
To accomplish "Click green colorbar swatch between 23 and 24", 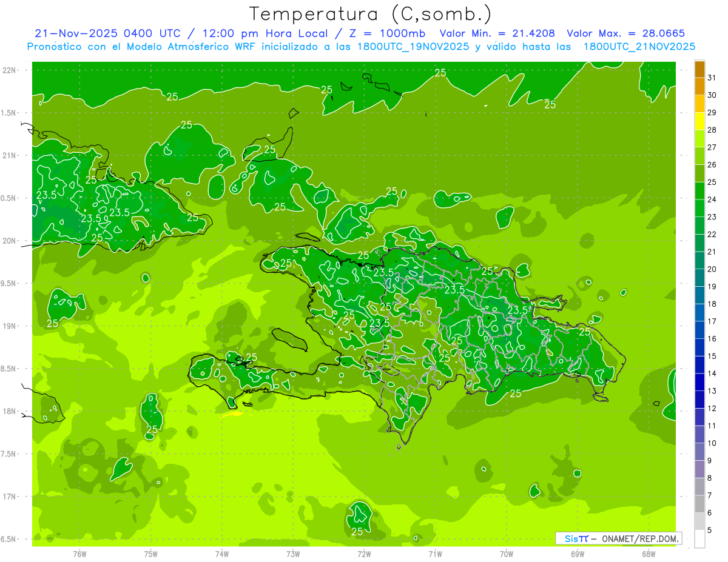I will [699, 209].
